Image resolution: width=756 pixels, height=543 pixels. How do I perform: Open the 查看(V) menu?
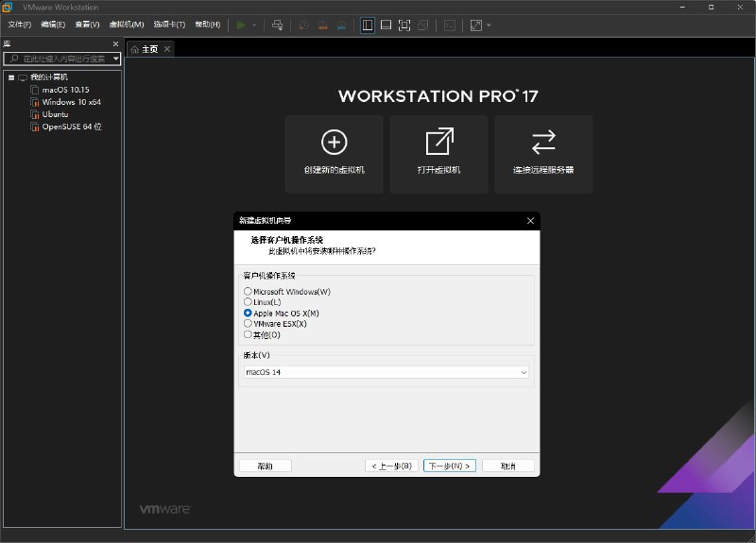pyautogui.click(x=87, y=25)
